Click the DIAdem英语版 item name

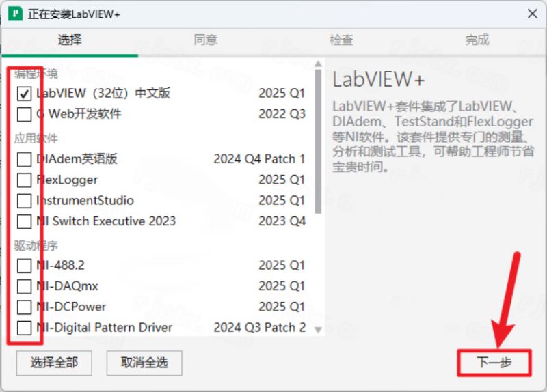tap(77, 159)
